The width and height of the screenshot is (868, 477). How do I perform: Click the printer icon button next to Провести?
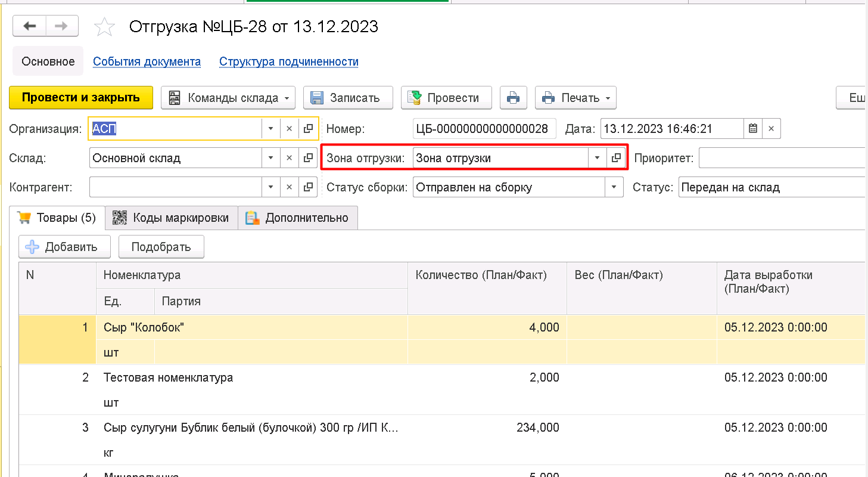(513, 98)
